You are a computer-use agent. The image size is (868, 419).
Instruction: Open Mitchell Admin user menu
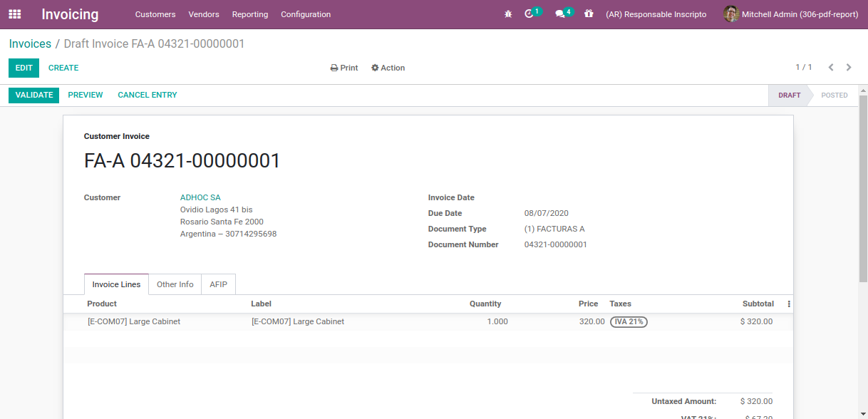(791, 14)
